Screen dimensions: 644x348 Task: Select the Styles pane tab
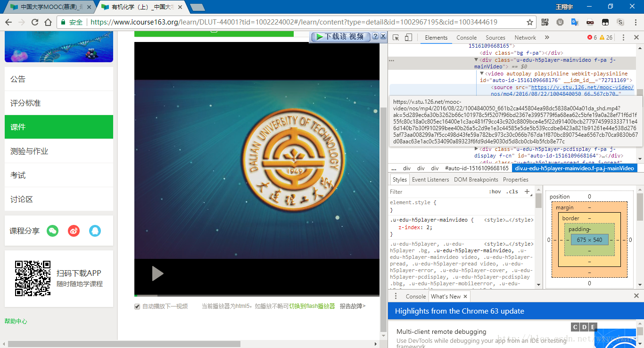click(x=400, y=180)
